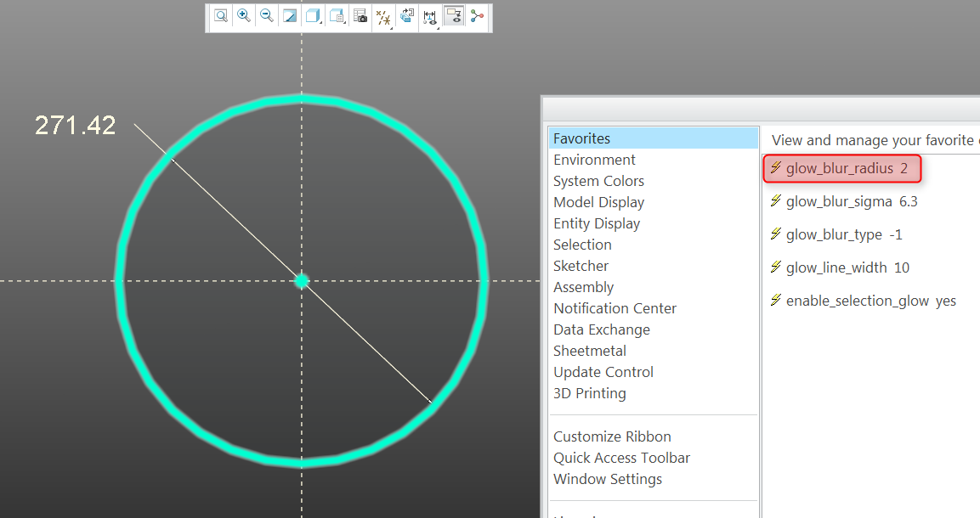This screenshot has width=980, height=518.
Task: Open the Sketcher dimension display filters dropdown
Action: tap(431, 18)
